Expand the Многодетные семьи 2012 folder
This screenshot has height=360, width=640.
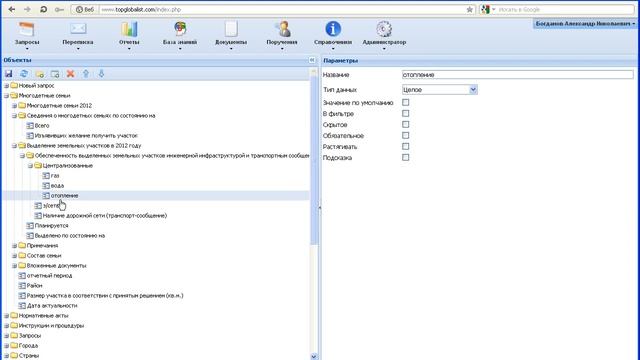point(14,106)
